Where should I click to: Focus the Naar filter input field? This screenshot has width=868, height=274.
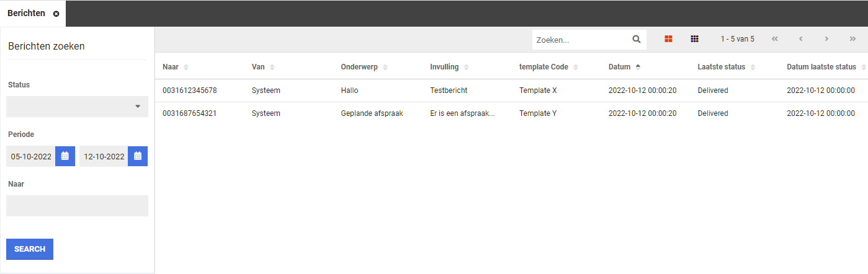[x=77, y=206]
